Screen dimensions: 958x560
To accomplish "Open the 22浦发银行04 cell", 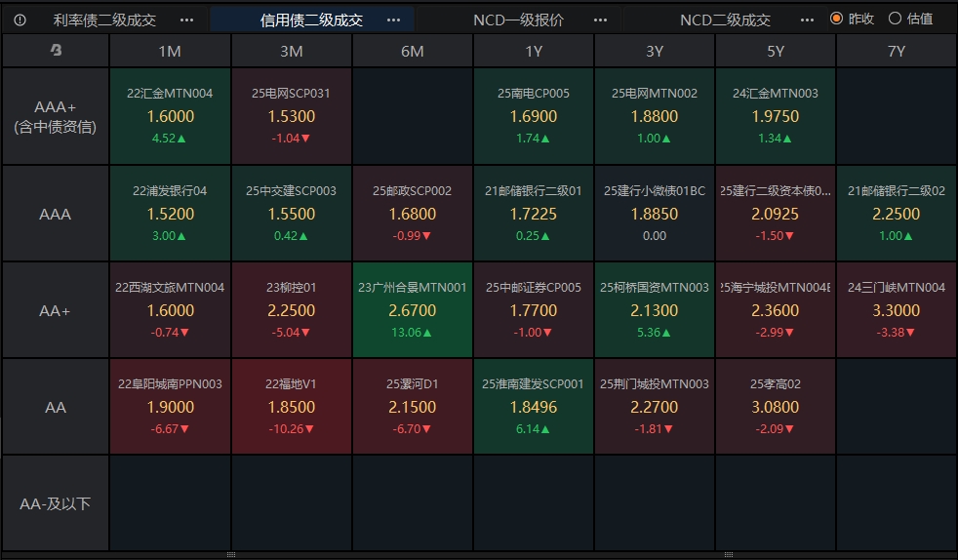I will [170, 214].
